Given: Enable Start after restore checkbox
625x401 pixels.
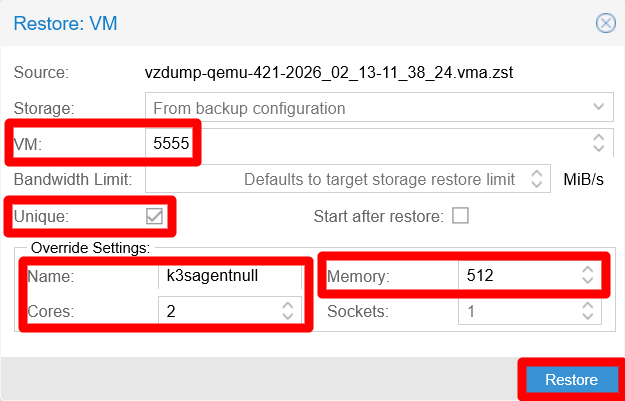Looking at the screenshot, I should 460,215.
